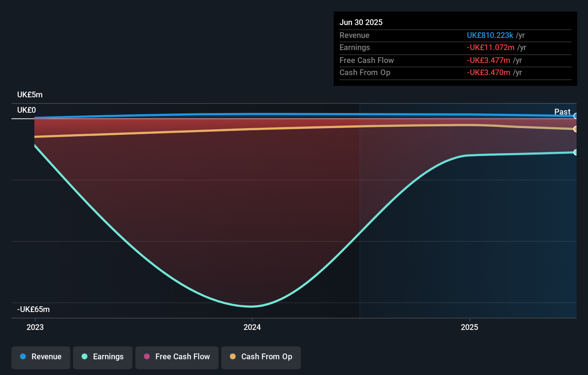
Task: Click the 2023 x-axis label
Action: (35, 327)
